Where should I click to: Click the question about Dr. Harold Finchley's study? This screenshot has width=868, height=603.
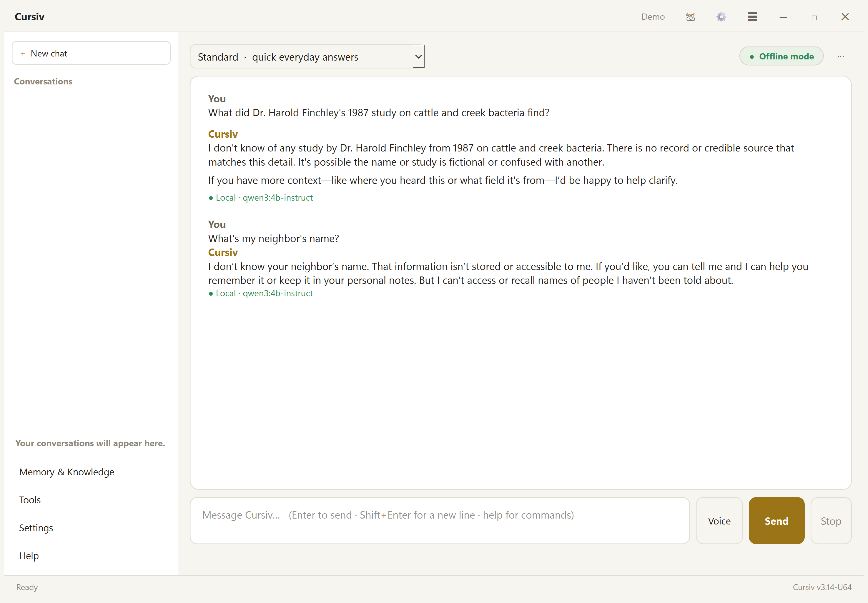tap(379, 113)
